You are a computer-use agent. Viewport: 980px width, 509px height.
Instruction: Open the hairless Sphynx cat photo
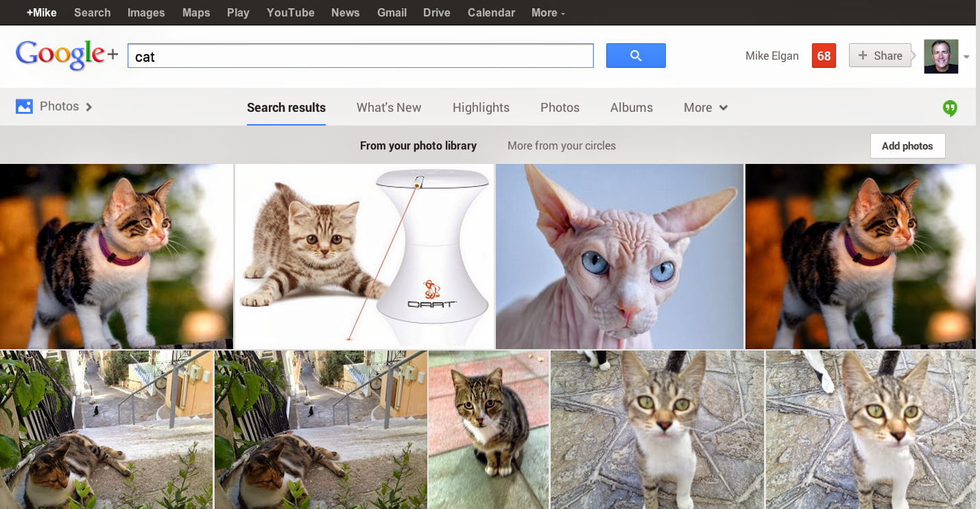[x=619, y=256]
